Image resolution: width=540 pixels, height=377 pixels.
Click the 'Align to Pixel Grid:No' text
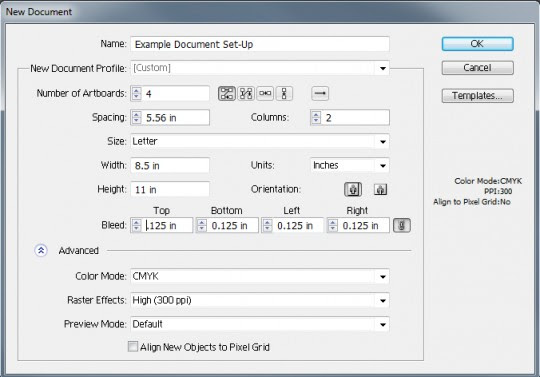pyautogui.click(x=472, y=202)
